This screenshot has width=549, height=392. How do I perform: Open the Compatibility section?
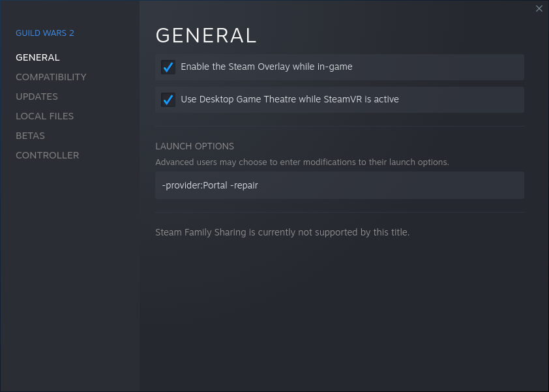[51, 77]
